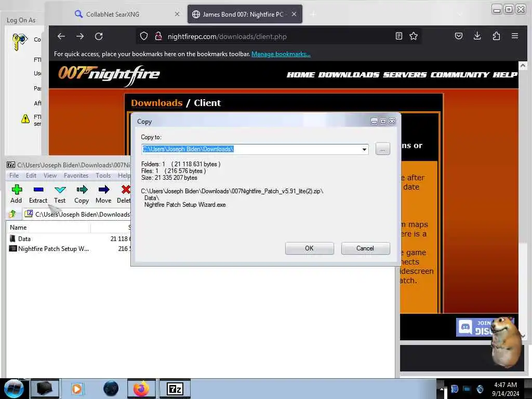The height and width of the screenshot is (399, 532).
Task: Select the James Bond 007: Nightfire PC tab
Action: click(x=244, y=14)
